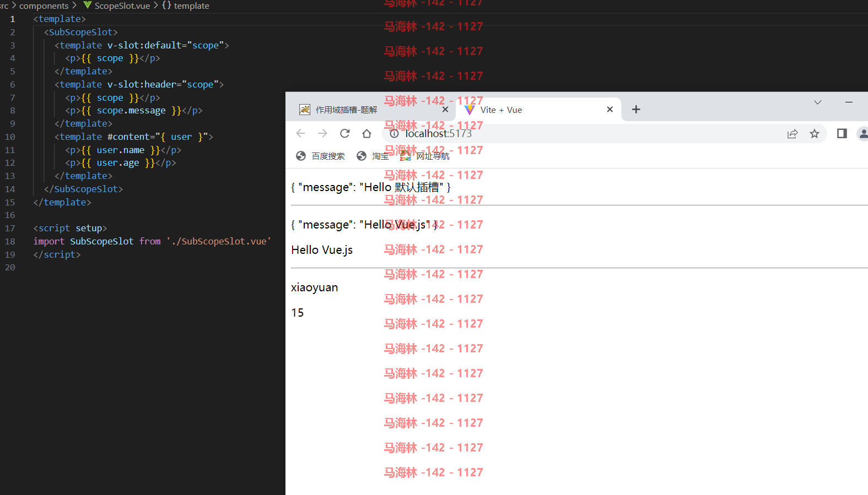Close the Vite + Vue tab
The height and width of the screenshot is (495, 868).
pyautogui.click(x=610, y=110)
